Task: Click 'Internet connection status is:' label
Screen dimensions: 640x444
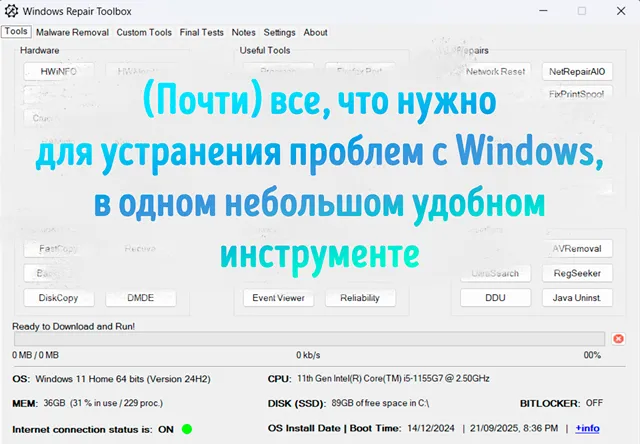Action: tap(82, 430)
